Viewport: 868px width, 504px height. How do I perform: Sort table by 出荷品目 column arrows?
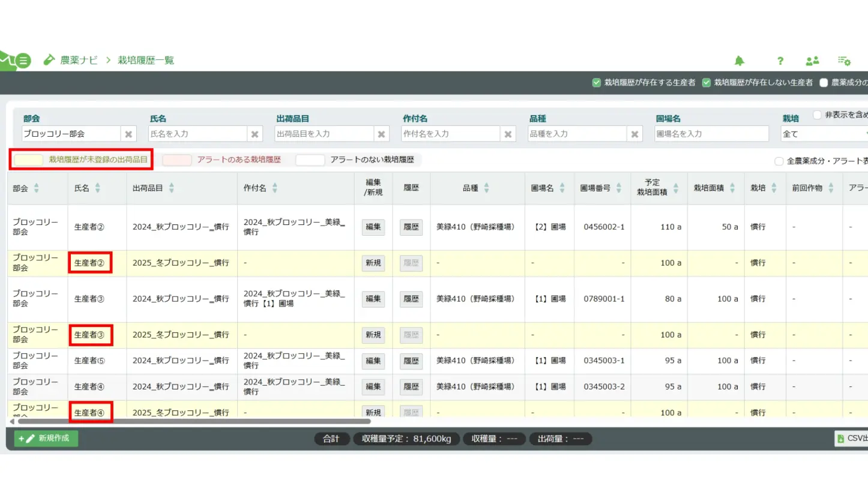(172, 188)
